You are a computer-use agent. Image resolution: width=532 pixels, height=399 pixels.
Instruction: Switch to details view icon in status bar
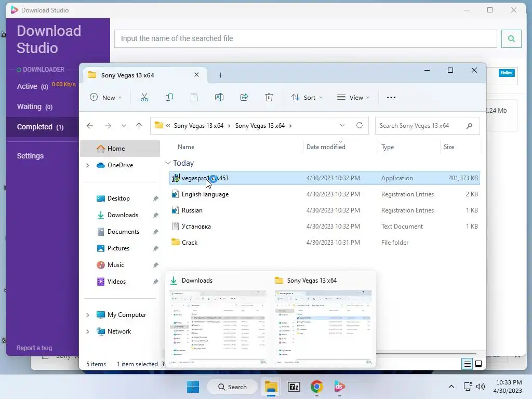(467, 364)
